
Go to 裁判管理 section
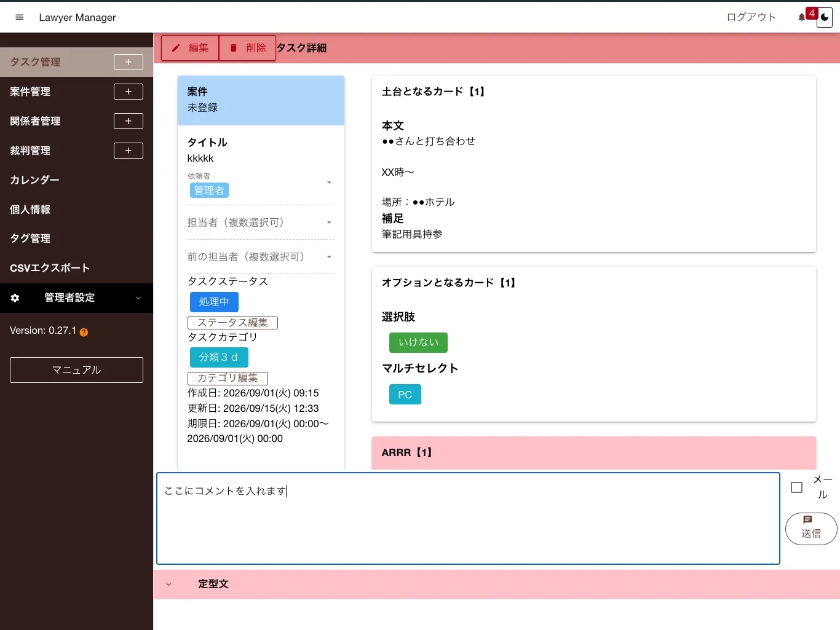[30, 151]
